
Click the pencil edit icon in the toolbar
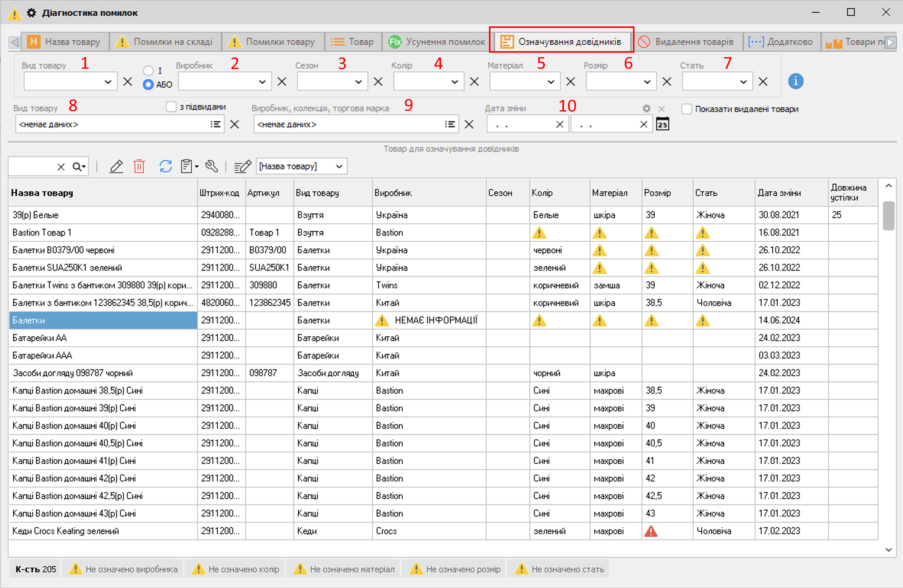[x=116, y=166]
